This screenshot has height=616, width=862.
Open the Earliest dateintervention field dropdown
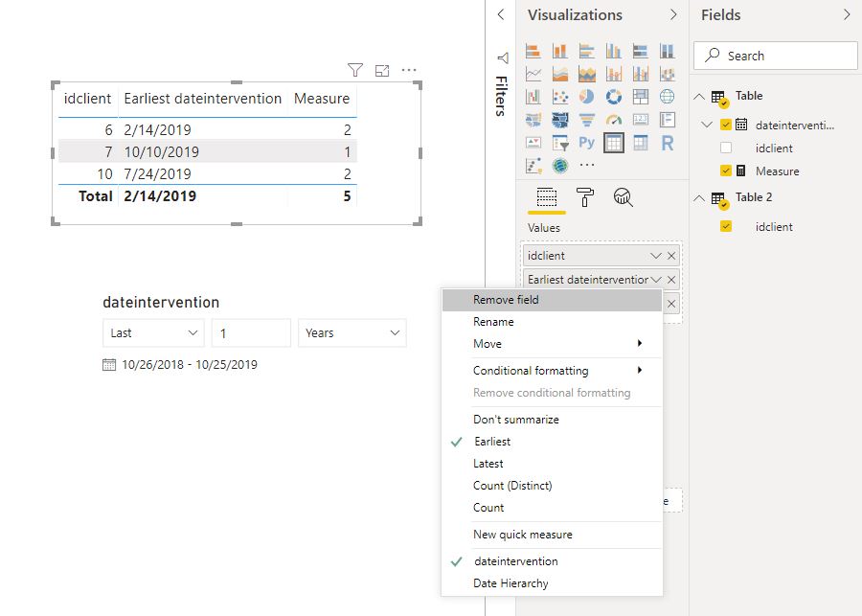(x=656, y=280)
